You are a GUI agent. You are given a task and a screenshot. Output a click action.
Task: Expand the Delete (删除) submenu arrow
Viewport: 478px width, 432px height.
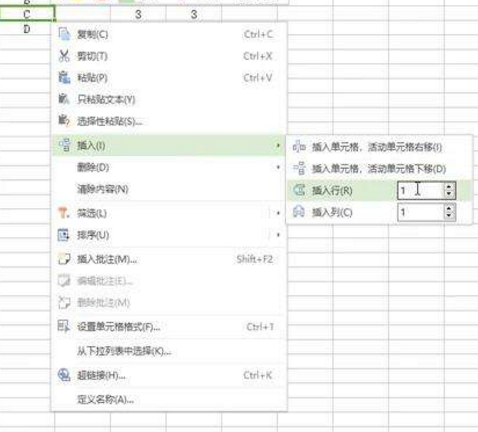point(278,167)
